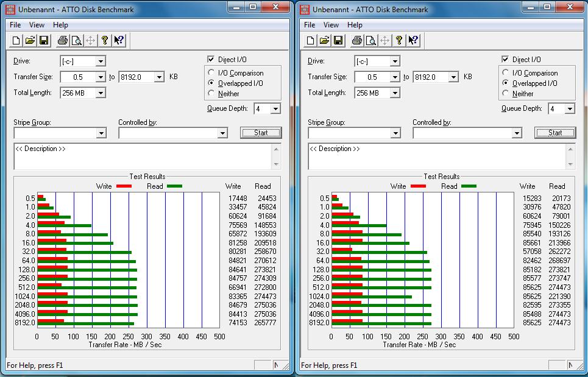
Task: Click red Write legend swatch in left window
Action: coord(124,186)
